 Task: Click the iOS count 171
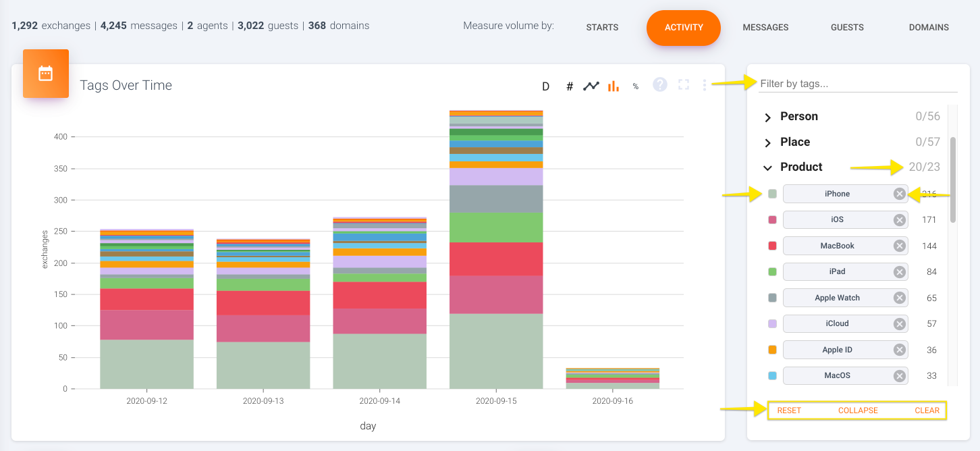click(x=929, y=220)
